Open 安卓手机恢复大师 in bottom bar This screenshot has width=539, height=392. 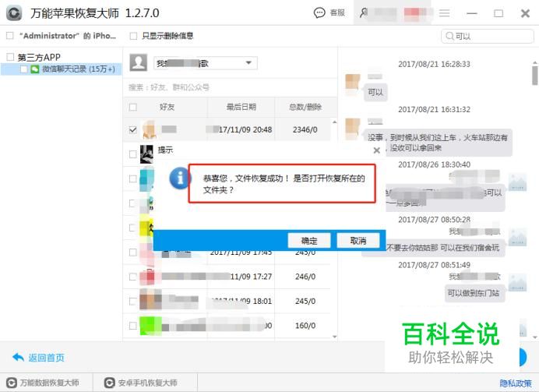tap(147, 383)
